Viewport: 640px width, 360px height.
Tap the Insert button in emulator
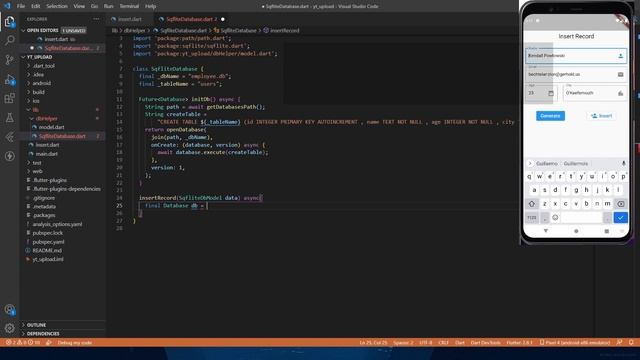tap(602, 116)
